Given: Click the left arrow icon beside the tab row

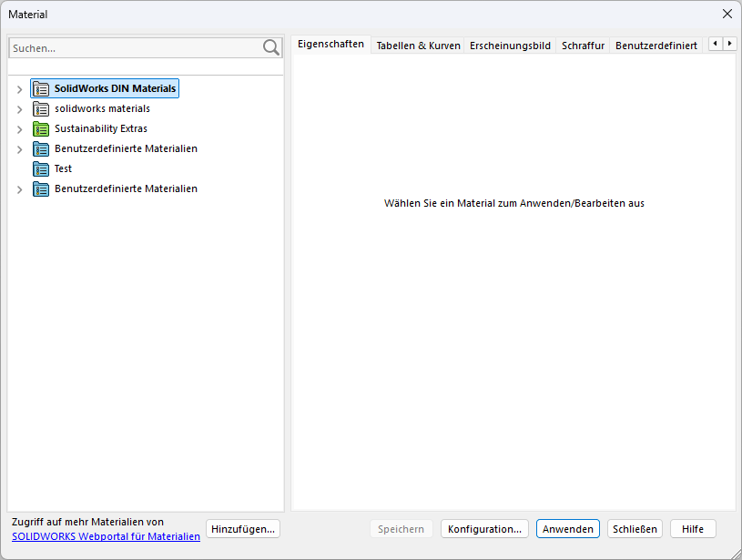Looking at the screenshot, I should pyautogui.click(x=716, y=43).
